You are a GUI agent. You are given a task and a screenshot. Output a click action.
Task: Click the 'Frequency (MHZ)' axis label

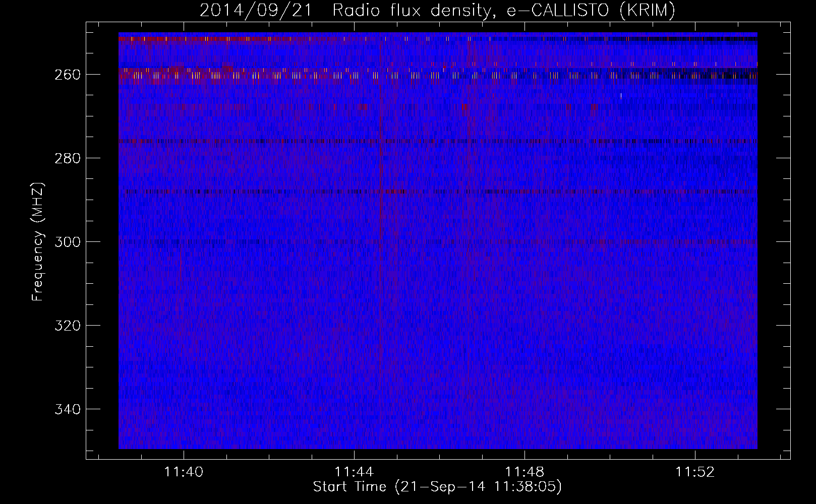[x=38, y=242]
